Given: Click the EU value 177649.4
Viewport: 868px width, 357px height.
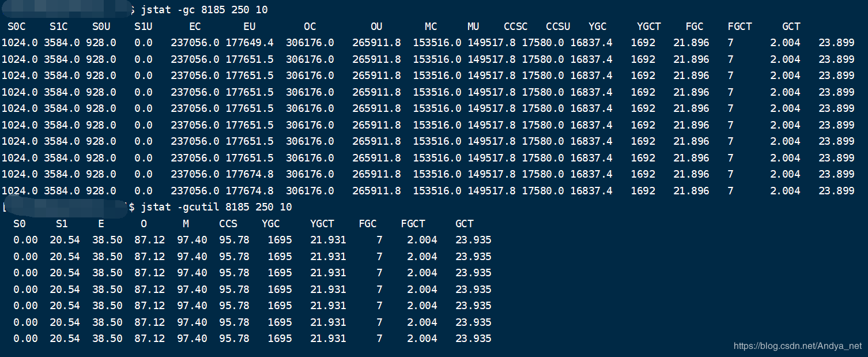Looking at the screenshot, I should 250,43.
